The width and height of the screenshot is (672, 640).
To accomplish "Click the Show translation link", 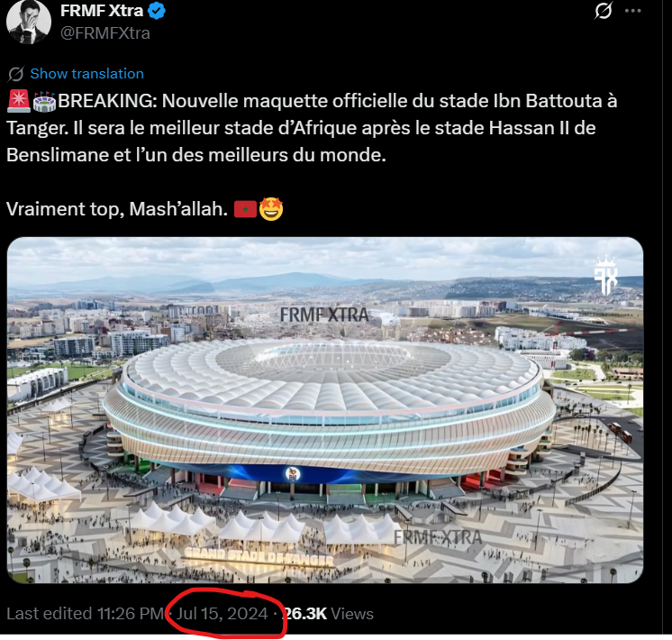I will pos(86,74).
